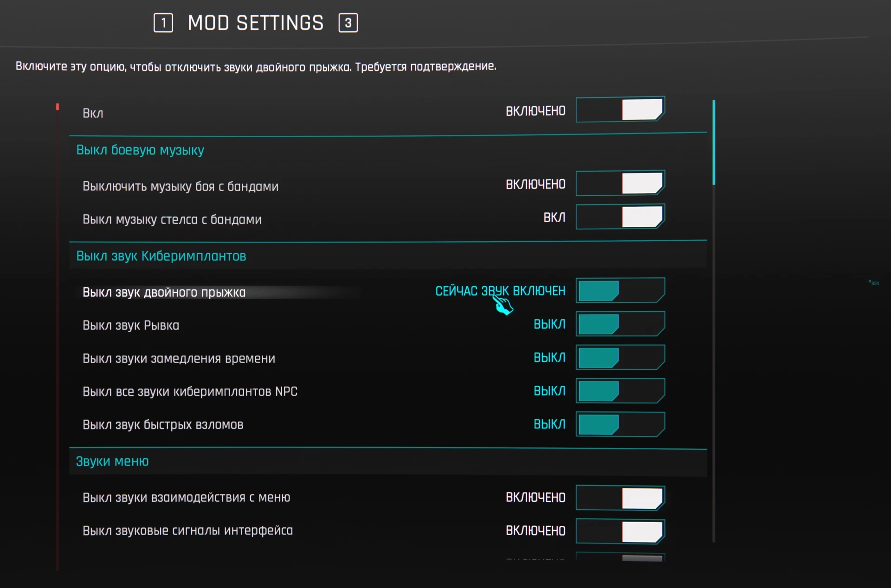Toggle the "Выкл звук Рывка" switch
The height and width of the screenshot is (588, 891).
click(x=620, y=324)
